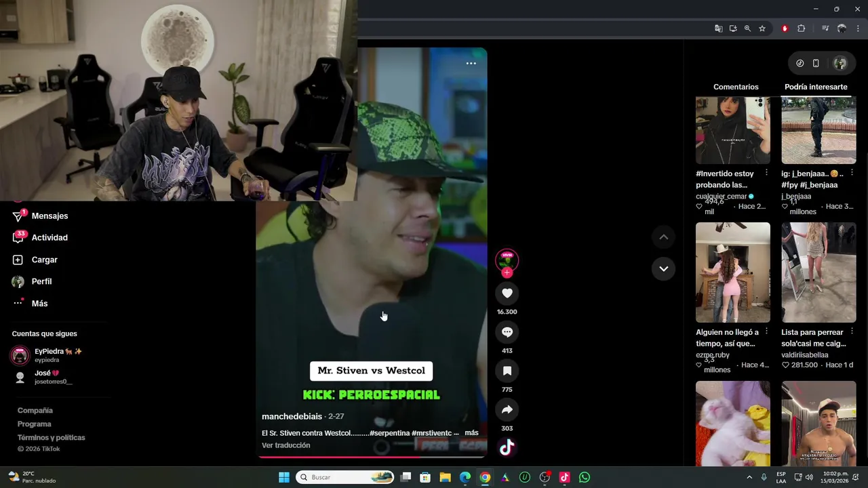Open options for 'ig: j_benjaaa' video
The height and width of the screenshot is (488, 868).
[x=852, y=173]
